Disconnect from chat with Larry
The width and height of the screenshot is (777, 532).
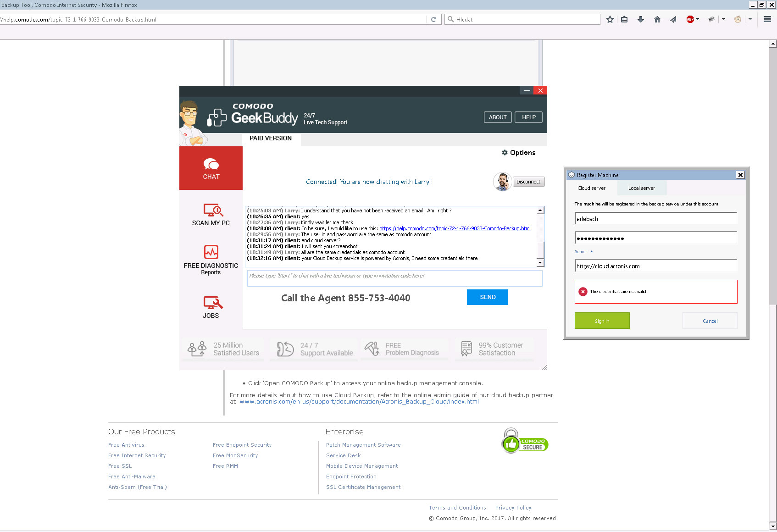(x=528, y=182)
